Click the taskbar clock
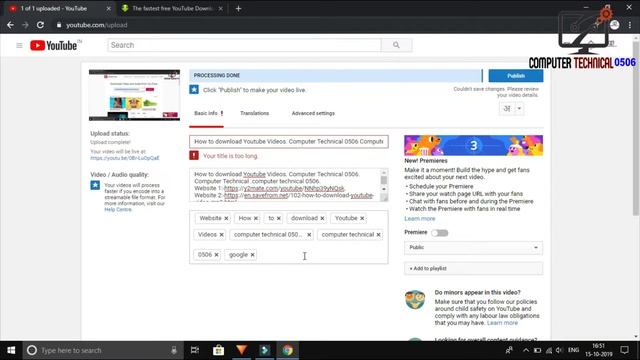Screen dimensions: 640x360 (599, 350)
